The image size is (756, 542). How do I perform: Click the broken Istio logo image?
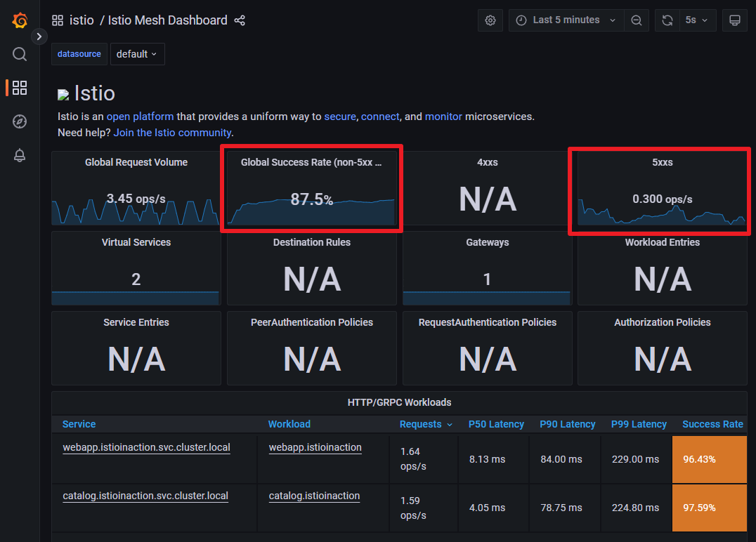point(63,94)
